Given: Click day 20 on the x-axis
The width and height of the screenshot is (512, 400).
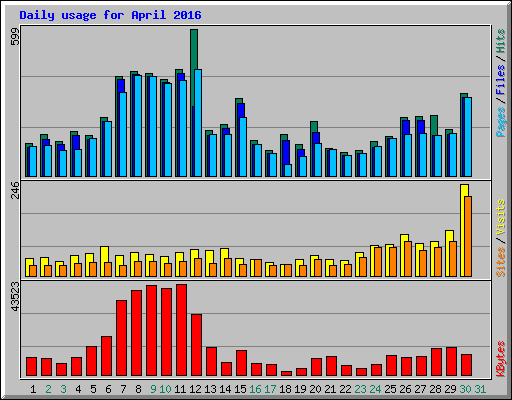Looking at the screenshot, I should (x=315, y=389).
